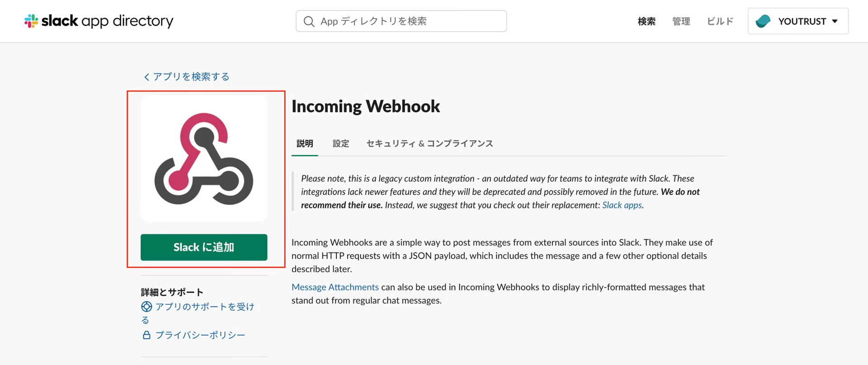Select the 説明 tab
Viewport: 868px width, 365px height.
pos(305,143)
